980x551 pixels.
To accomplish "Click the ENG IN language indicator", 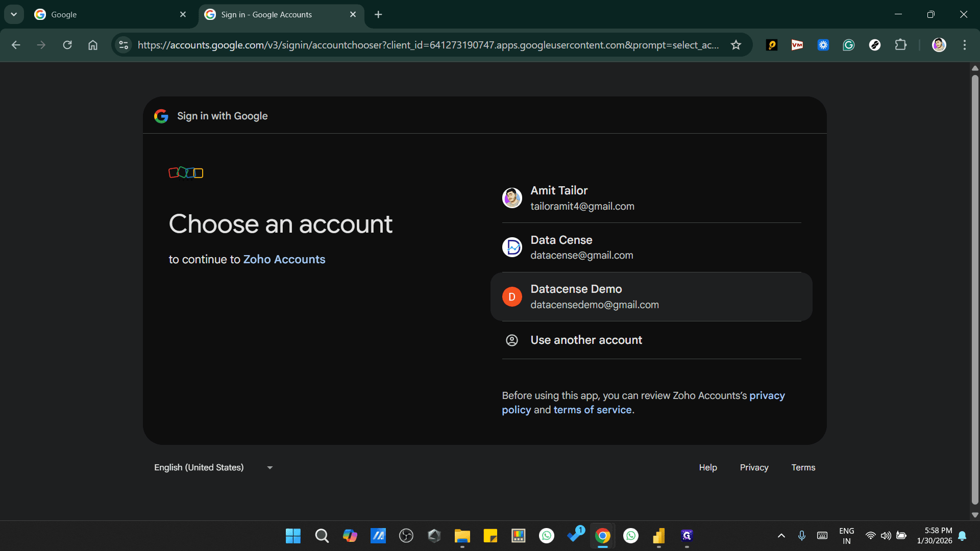I will pyautogui.click(x=846, y=536).
